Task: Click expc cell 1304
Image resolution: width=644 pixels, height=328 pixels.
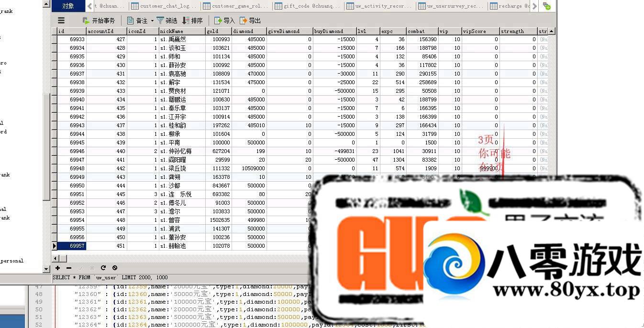Action: tap(393, 160)
